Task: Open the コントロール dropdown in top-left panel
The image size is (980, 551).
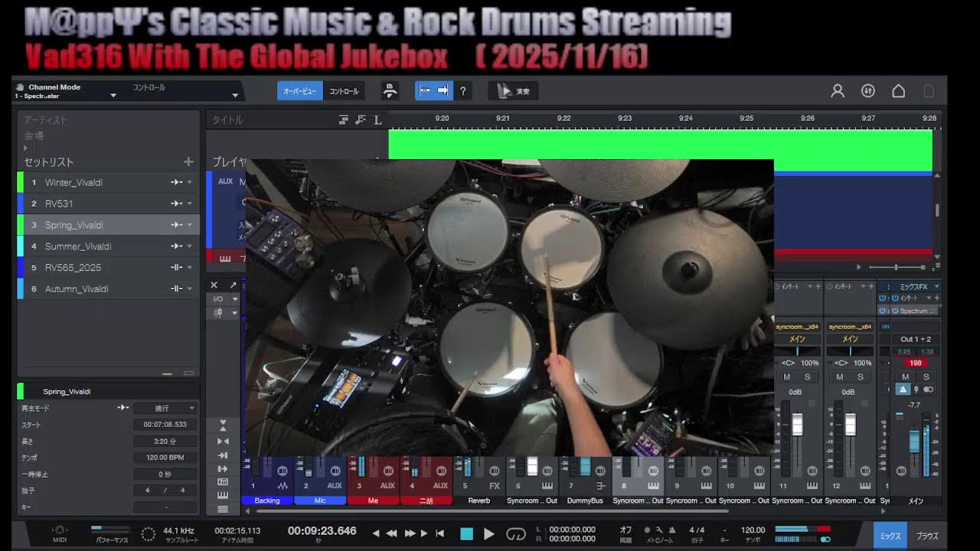Action: tap(235, 96)
